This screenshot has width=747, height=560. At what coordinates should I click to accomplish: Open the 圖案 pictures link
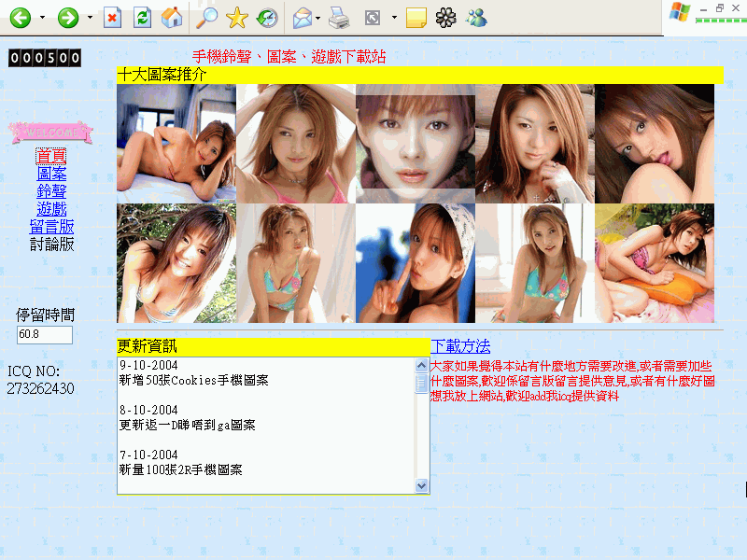point(51,174)
